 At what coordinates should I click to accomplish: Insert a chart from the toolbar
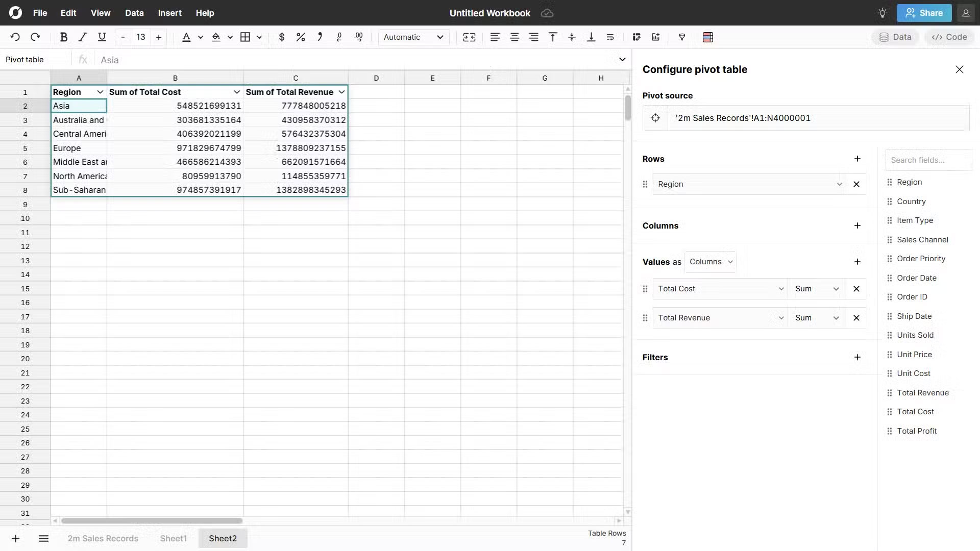click(x=655, y=37)
